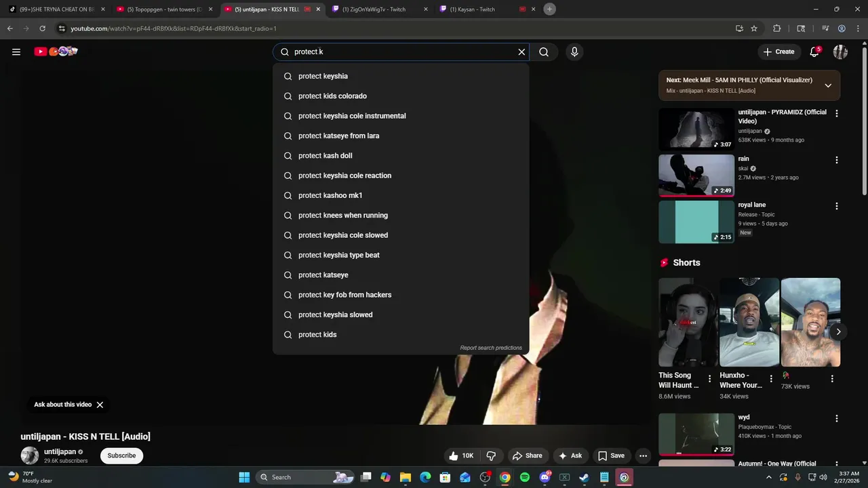868x488 pixels.
Task: Select "protect knees when running" suggestion
Action: (x=401, y=216)
